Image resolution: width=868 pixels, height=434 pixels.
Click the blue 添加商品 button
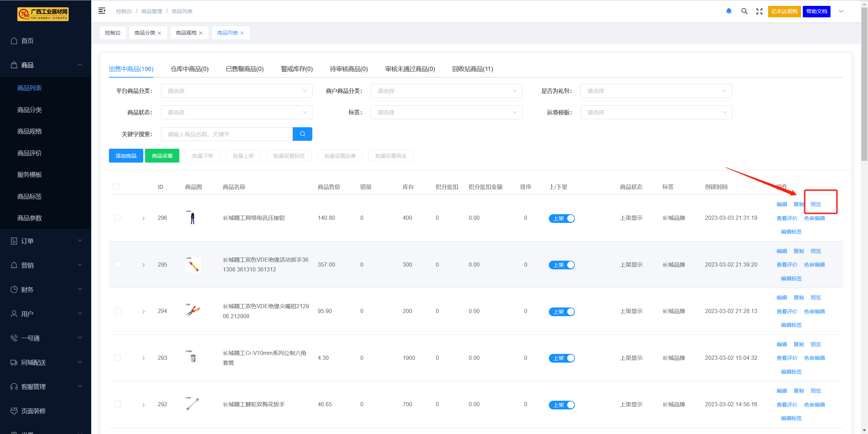(126, 156)
